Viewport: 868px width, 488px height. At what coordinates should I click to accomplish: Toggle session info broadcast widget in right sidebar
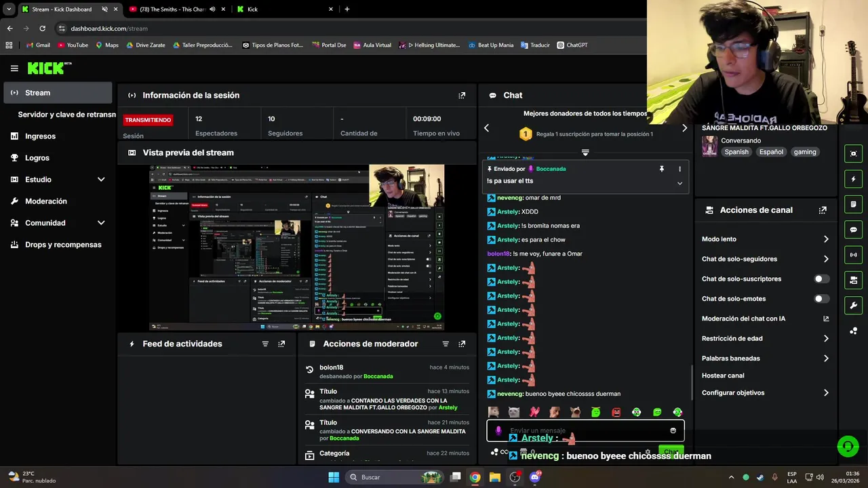[853, 255]
